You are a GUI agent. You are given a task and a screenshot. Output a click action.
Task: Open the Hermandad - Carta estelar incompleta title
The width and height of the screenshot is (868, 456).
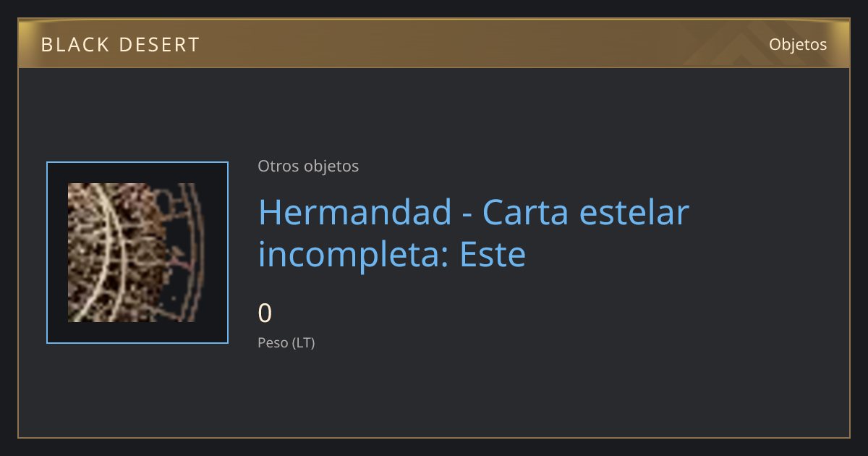[474, 233]
